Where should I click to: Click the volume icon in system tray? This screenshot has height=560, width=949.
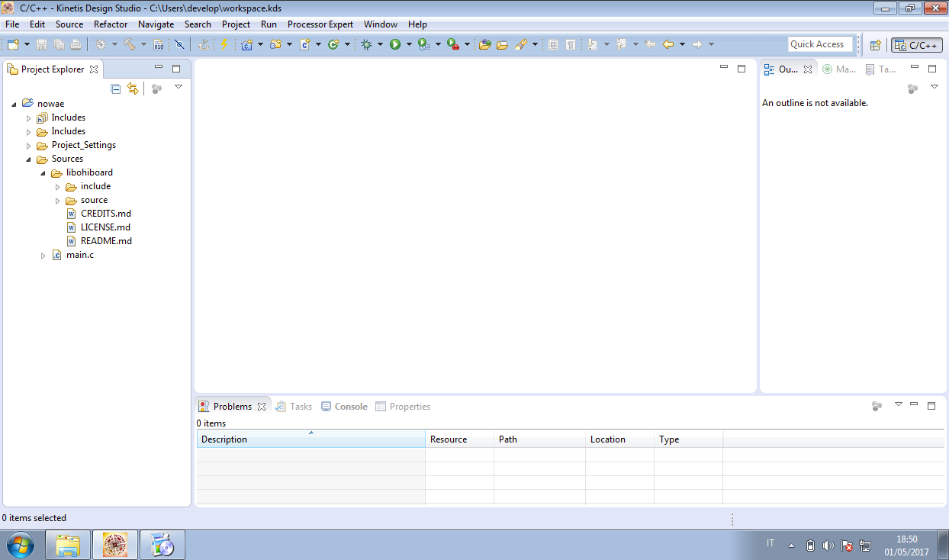click(x=828, y=546)
